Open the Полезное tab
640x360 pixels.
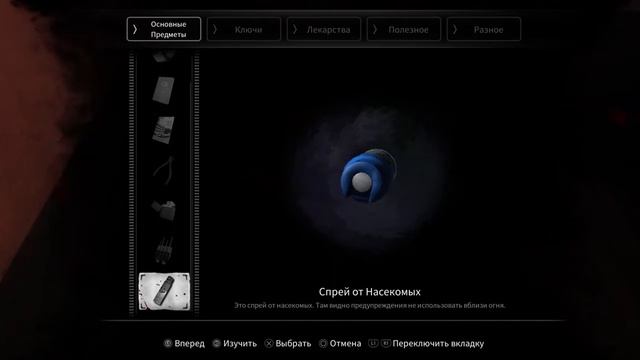click(404, 29)
